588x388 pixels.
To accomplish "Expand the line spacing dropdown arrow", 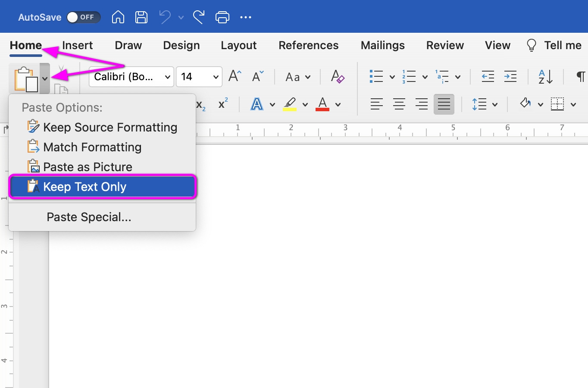I will [495, 104].
